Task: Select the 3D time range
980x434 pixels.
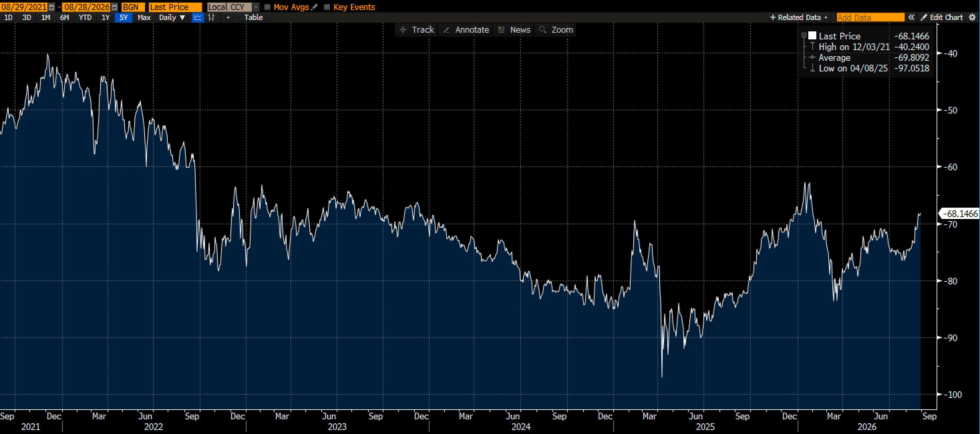Action: (x=27, y=17)
